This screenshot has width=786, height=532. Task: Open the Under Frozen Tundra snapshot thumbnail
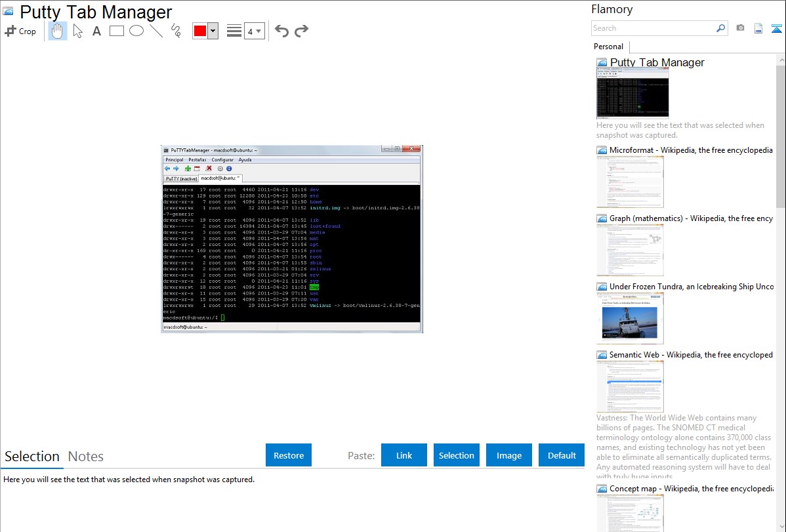coord(630,318)
